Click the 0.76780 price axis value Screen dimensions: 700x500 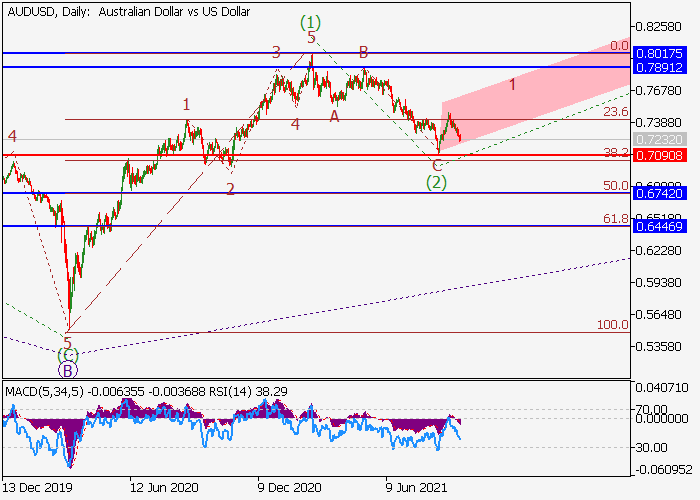pyautogui.click(x=658, y=91)
